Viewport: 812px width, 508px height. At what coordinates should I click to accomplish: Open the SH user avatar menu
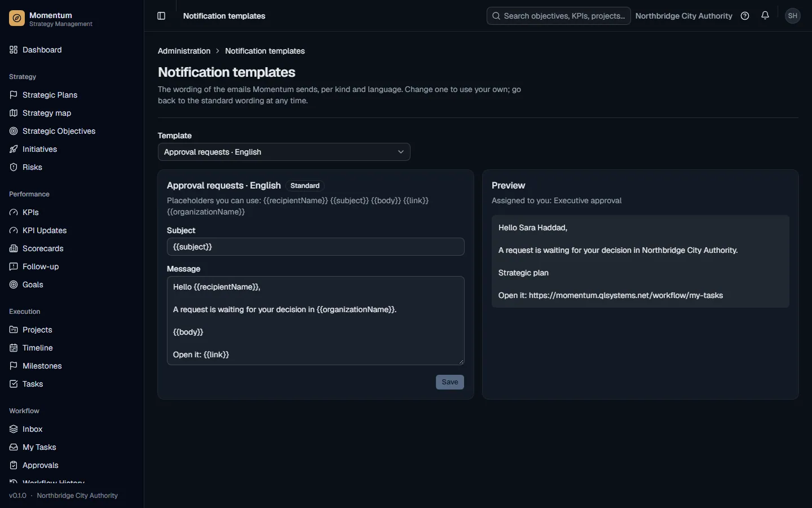tap(793, 16)
